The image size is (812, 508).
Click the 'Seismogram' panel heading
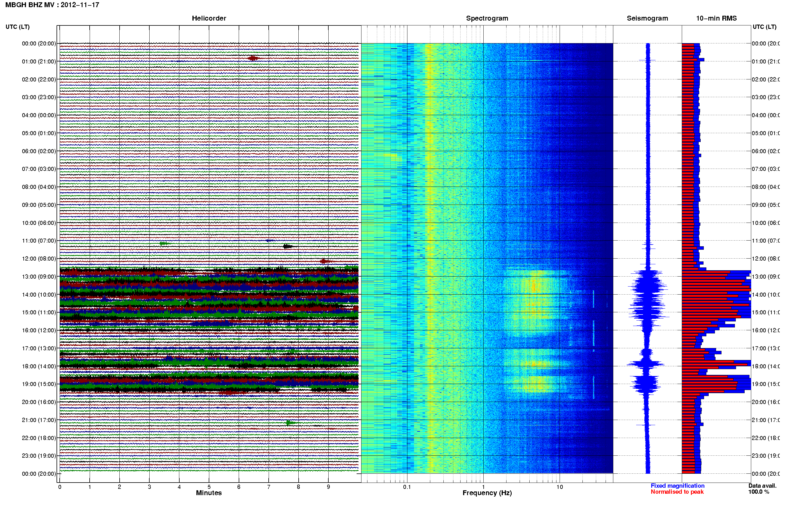(647, 19)
